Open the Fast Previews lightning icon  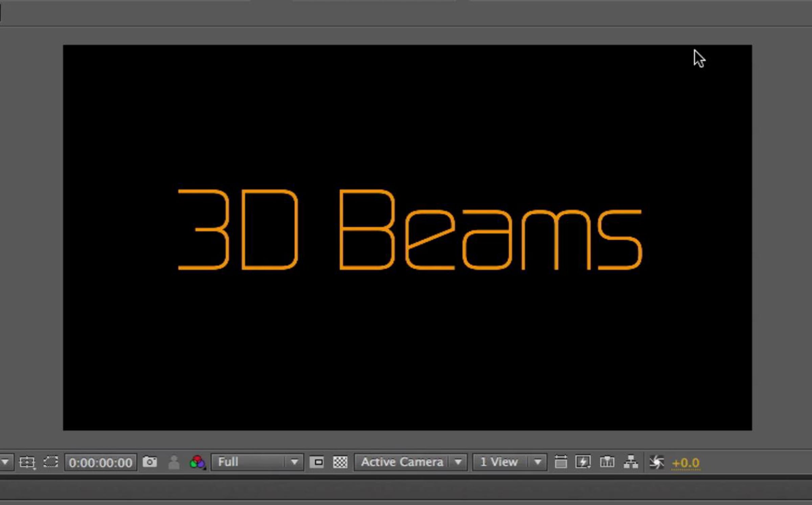point(583,462)
